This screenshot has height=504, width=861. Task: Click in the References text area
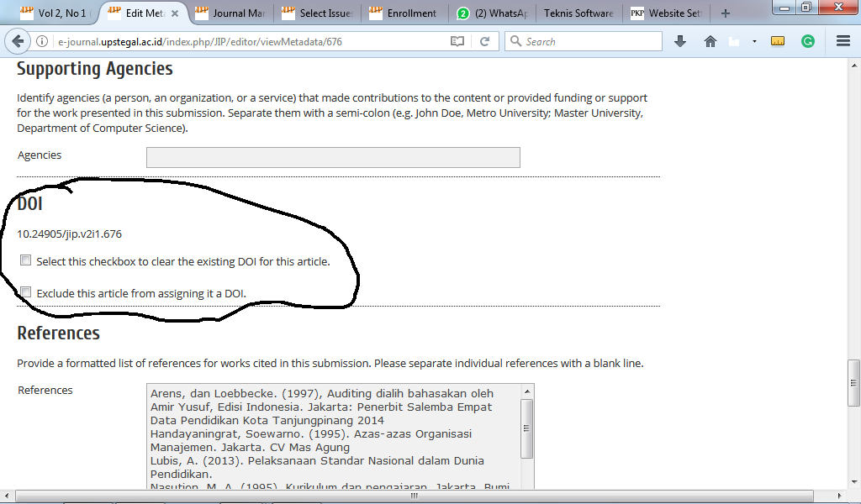tap(333, 434)
